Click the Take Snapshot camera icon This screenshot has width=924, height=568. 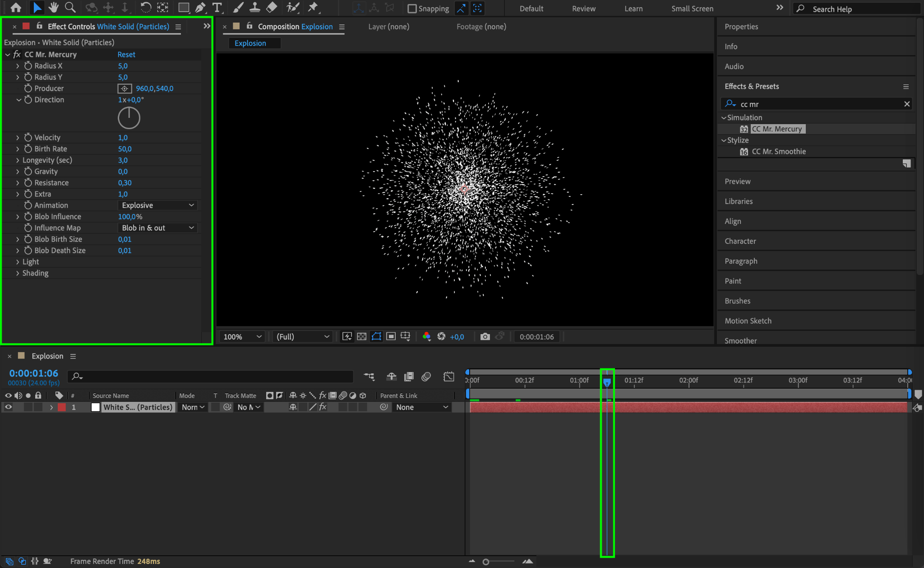point(485,336)
